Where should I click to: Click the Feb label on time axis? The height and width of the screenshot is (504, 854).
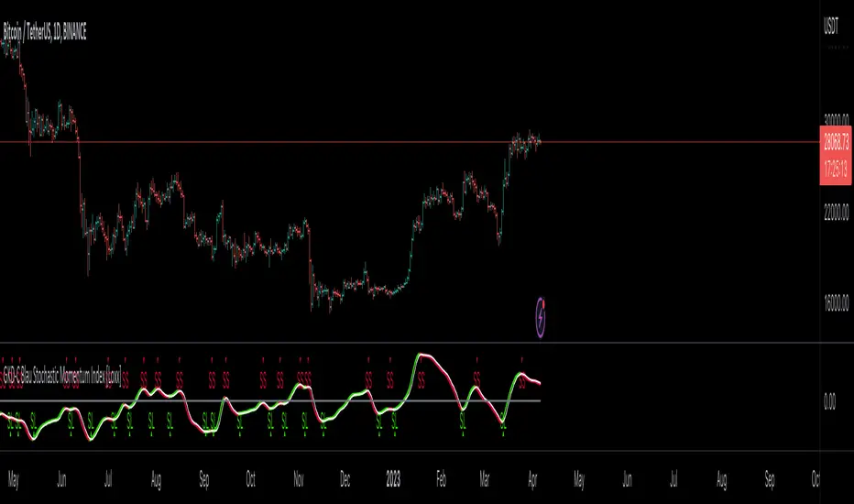click(441, 479)
